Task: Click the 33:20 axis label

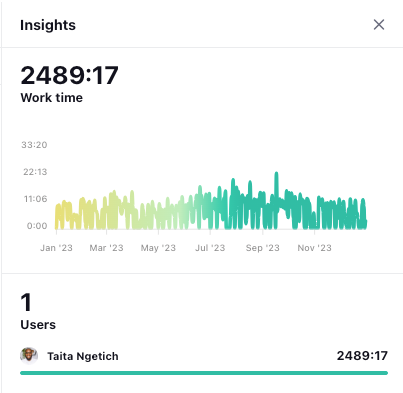Action: tap(34, 145)
